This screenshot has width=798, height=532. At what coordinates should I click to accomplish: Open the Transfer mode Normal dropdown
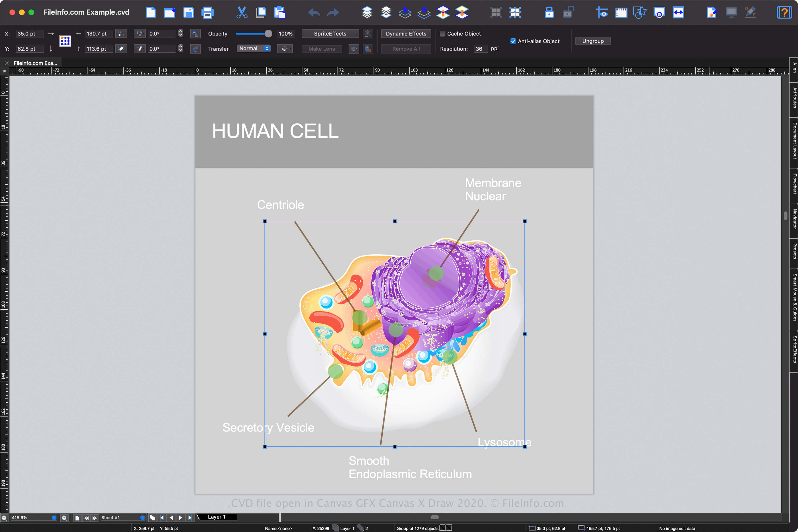(254, 49)
